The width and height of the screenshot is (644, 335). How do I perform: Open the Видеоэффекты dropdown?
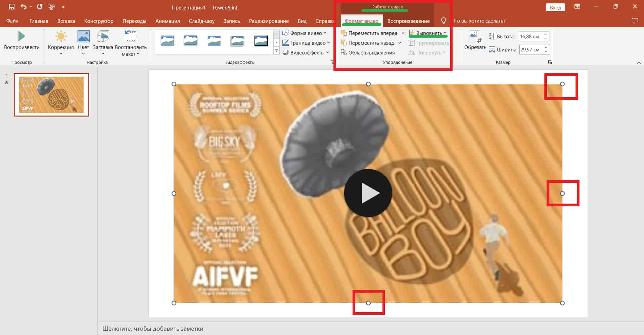306,52
